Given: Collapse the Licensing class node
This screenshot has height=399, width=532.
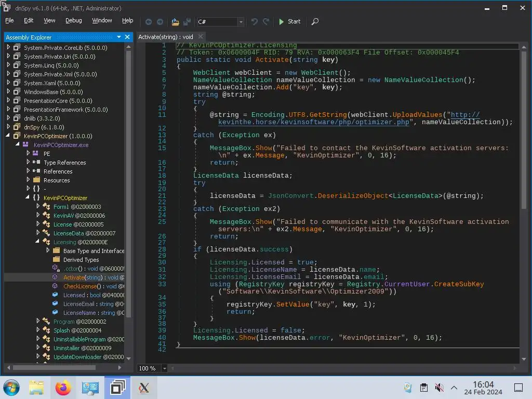Looking at the screenshot, I should click(37, 242).
